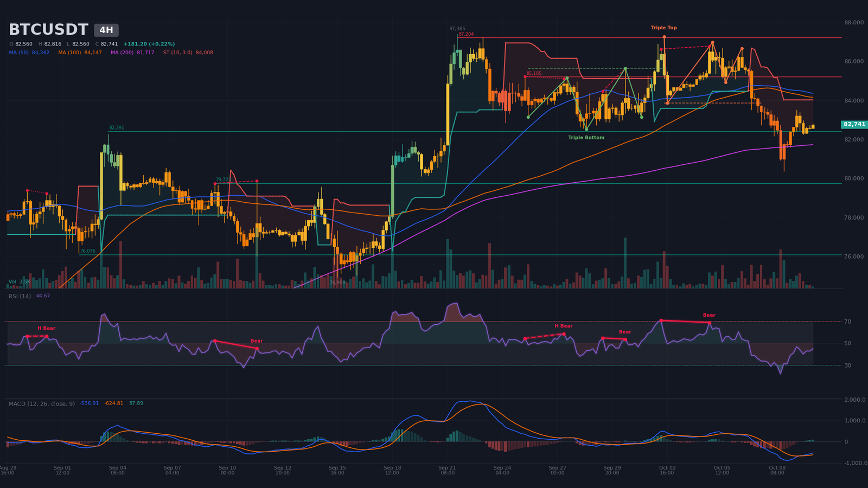Select the Oct 02 16:00 time label

coord(667,471)
